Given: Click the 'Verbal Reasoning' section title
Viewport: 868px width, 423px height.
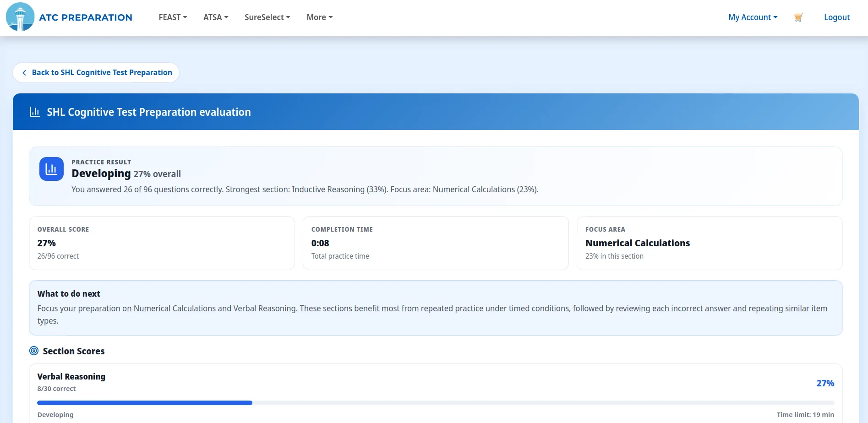Looking at the screenshot, I should coord(71,377).
